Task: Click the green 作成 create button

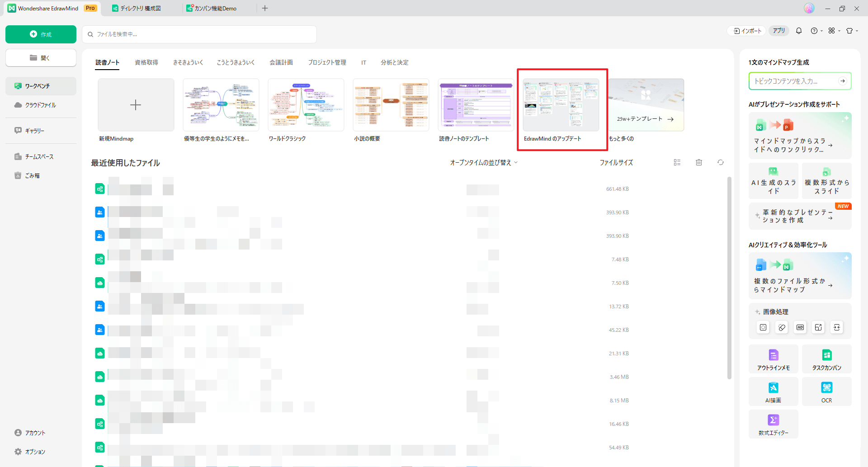Action: (41, 34)
